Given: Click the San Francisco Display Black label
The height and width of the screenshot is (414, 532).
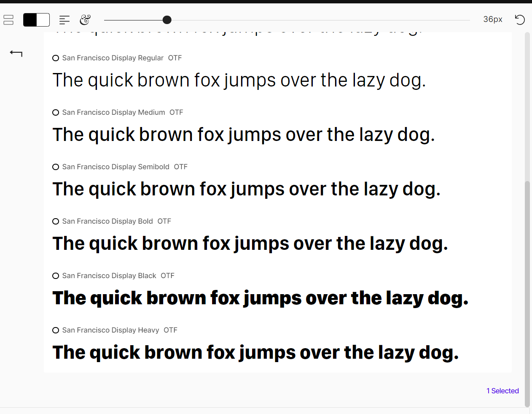Looking at the screenshot, I should click(109, 276).
